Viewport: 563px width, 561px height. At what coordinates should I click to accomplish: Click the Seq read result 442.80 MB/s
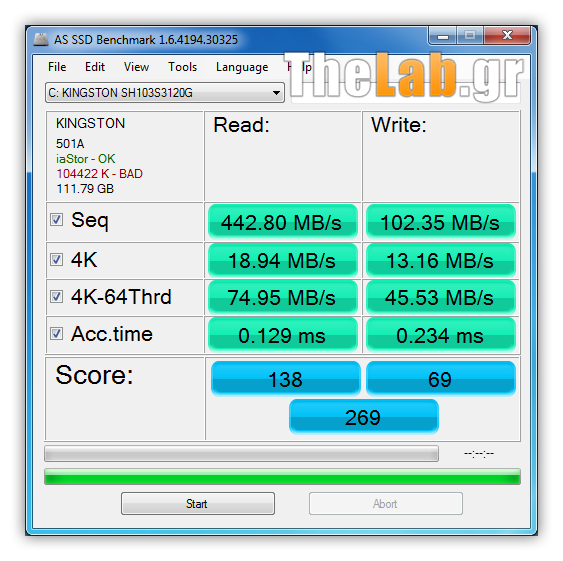tap(283, 222)
